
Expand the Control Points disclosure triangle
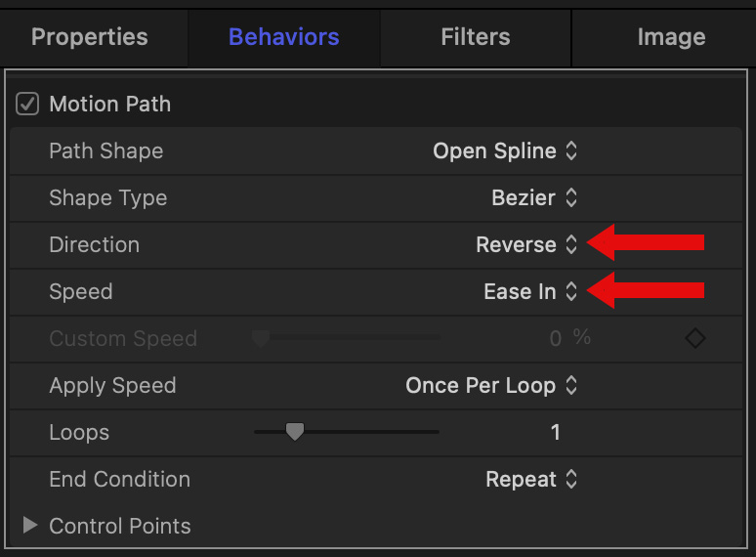(x=30, y=526)
